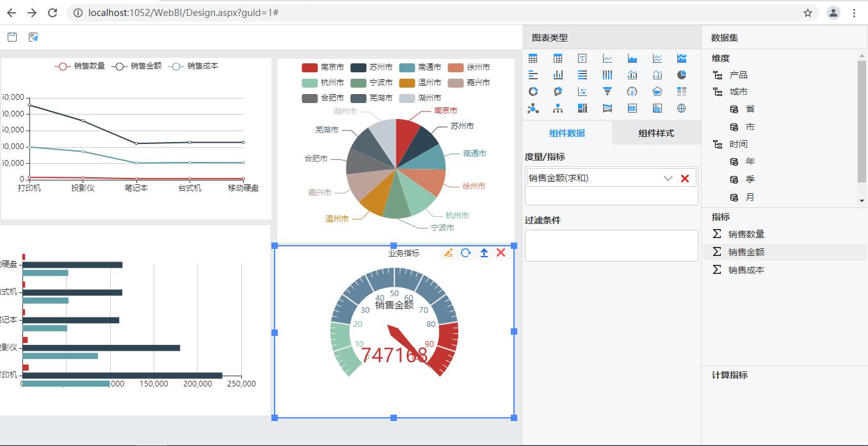Click the save dashboard icon

(x=12, y=37)
